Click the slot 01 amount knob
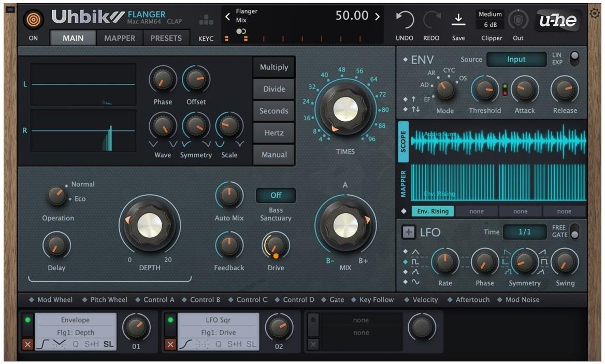The height and width of the screenshot is (364, 605). coord(136,327)
